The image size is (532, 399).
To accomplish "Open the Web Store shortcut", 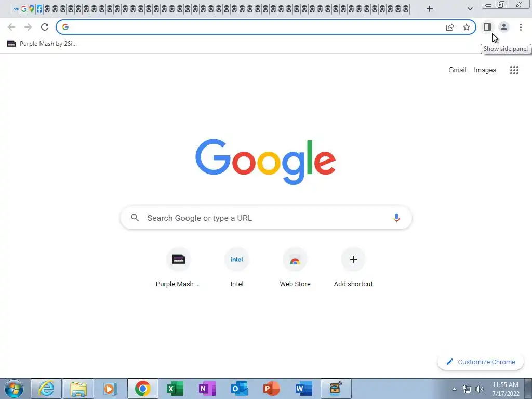I will tap(295, 268).
